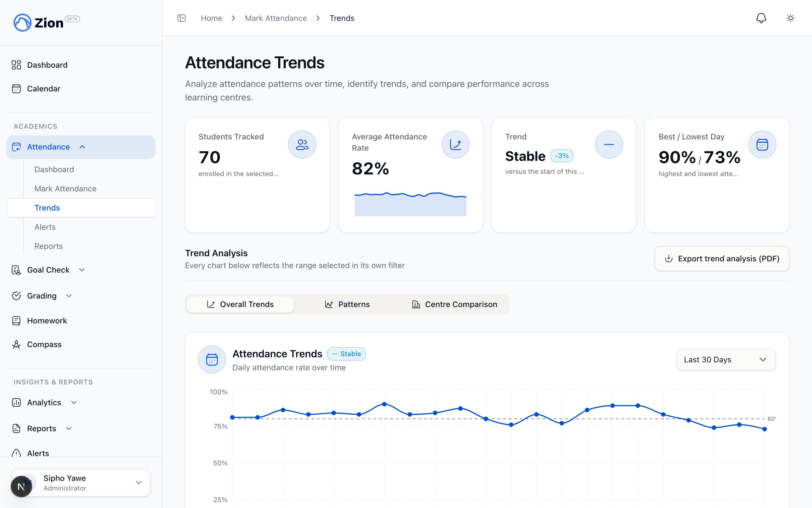The width and height of the screenshot is (812, 508).
Task: Open Attendance sub-item Dashboard
Action: (x=54, y=169)
